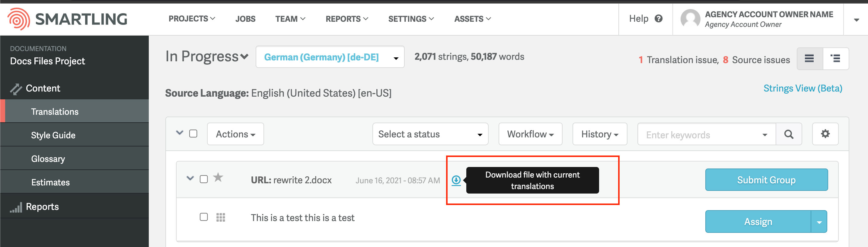Click the URL: rewrite 2.docx file name
The height and width of the screenshot is (247, 868).
[x=291, y=180]
